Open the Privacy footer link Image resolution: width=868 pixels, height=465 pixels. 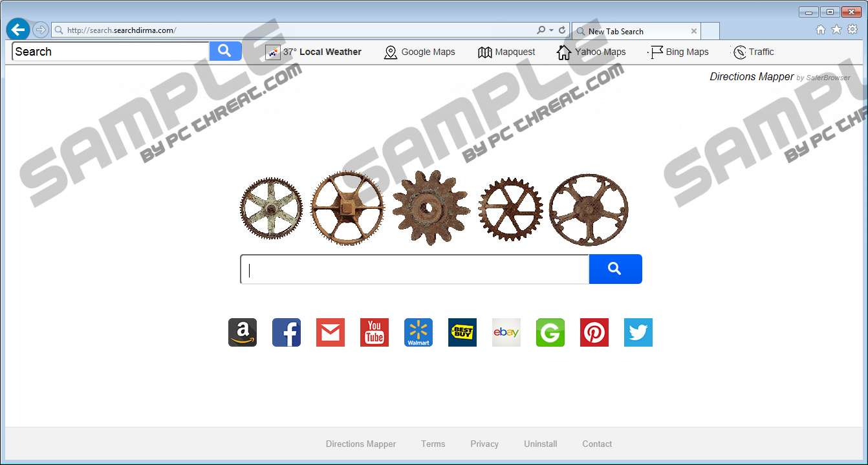click(484, 444)
